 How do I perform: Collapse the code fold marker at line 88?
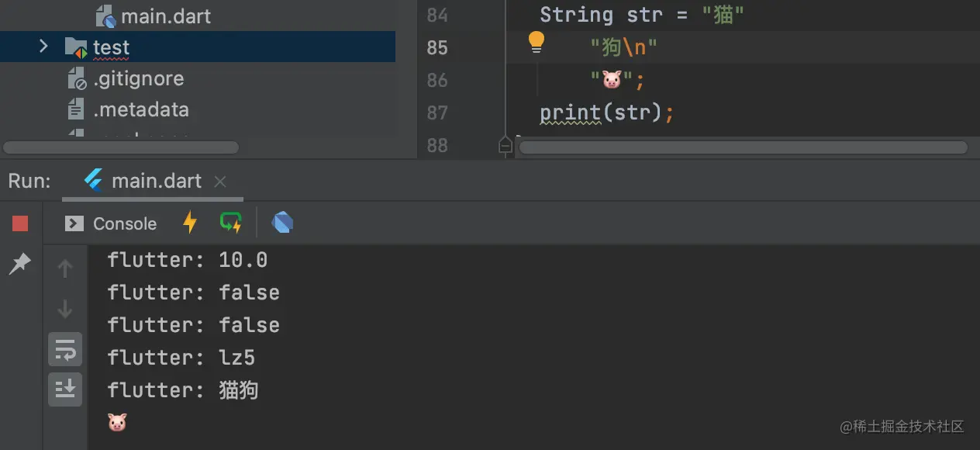[x=506, y=145]
